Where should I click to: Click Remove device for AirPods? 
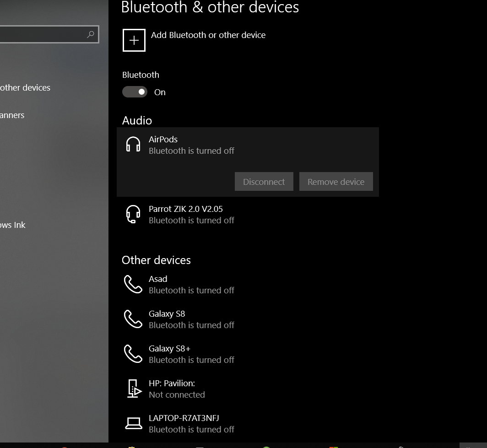[336, 182]
